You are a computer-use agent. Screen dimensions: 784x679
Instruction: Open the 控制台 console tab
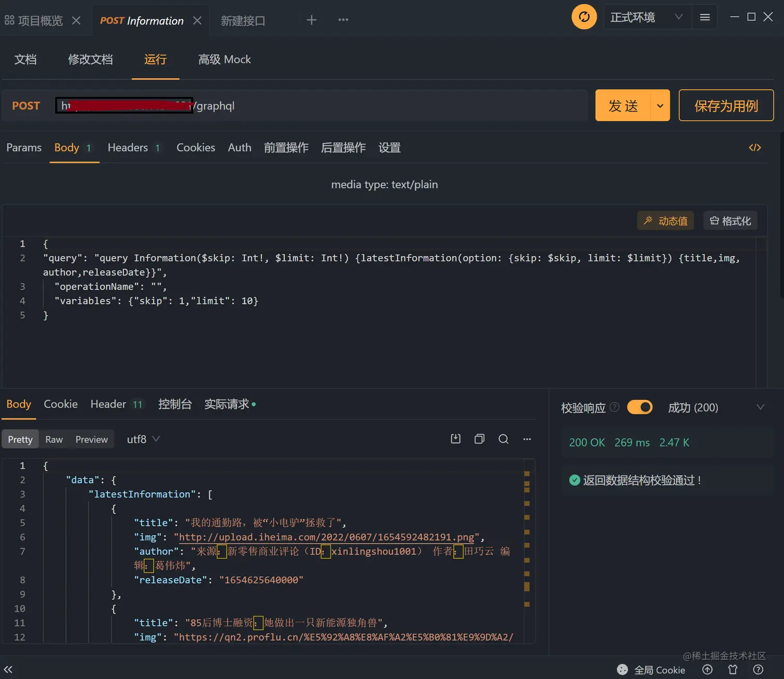(175, 404)
